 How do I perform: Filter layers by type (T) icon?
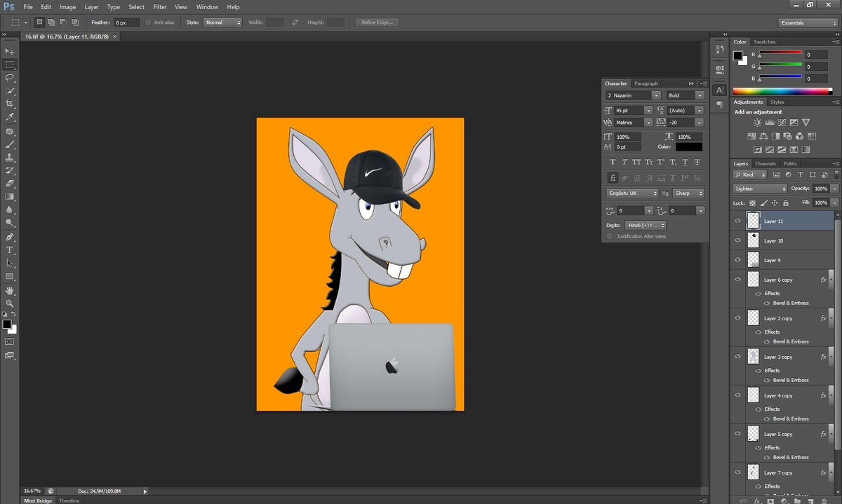(x=800, y=175)
